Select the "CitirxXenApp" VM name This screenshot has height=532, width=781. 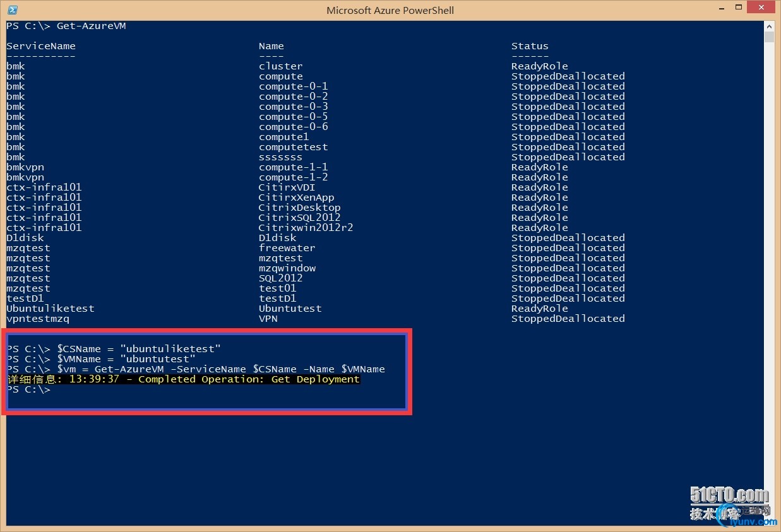tap(297, 198)
